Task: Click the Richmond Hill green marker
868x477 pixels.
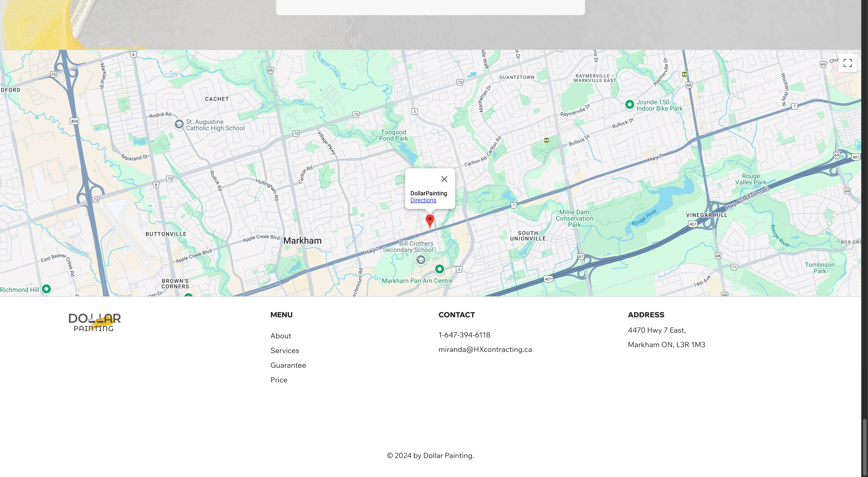Action: [46, 289]
